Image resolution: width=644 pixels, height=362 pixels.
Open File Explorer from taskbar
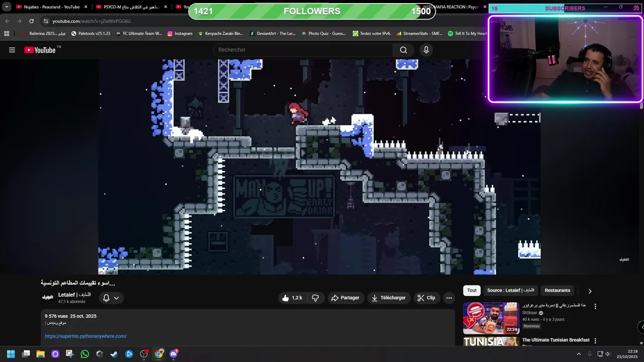(x=40, y=354)
